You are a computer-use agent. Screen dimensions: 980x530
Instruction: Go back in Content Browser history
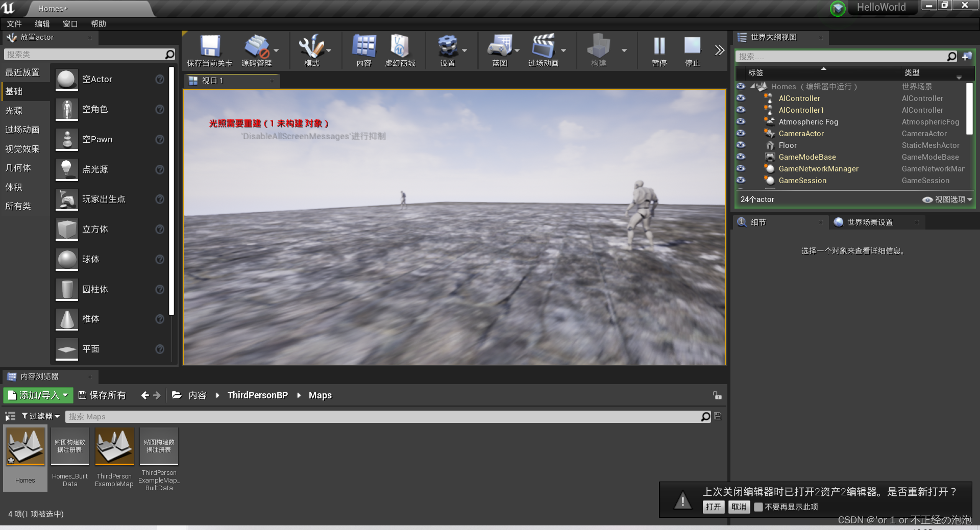coord(145,395)
